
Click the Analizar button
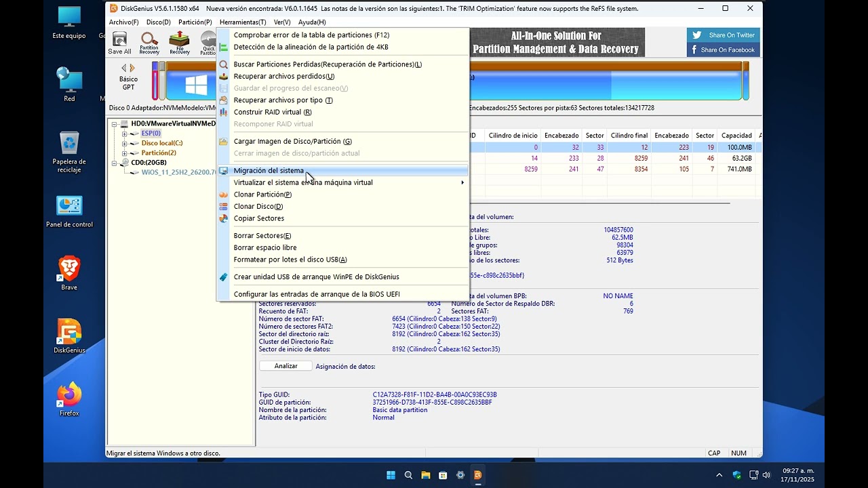click(285, 366)
